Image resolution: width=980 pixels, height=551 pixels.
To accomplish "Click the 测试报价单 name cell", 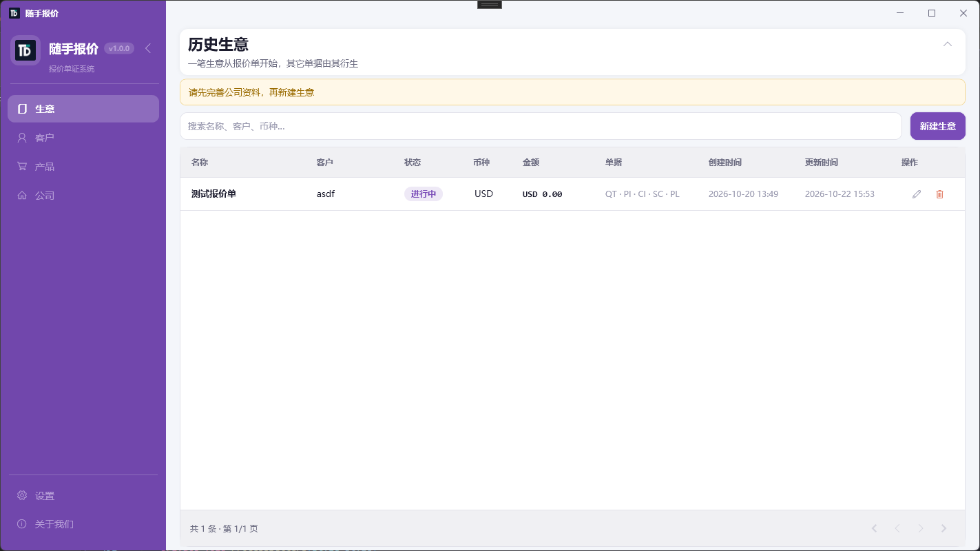I will (x=213, y=194).
